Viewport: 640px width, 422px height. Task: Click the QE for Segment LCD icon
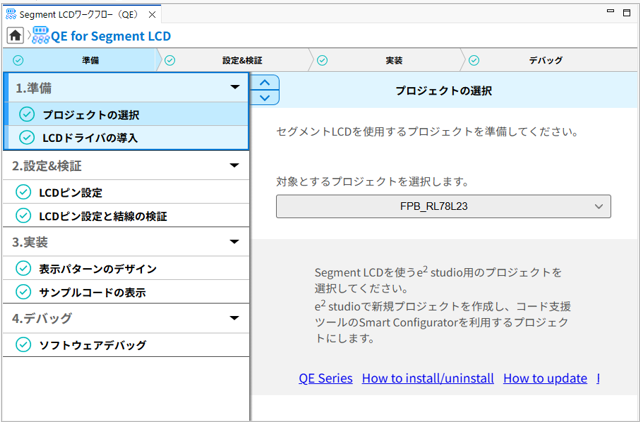(42, 36)
